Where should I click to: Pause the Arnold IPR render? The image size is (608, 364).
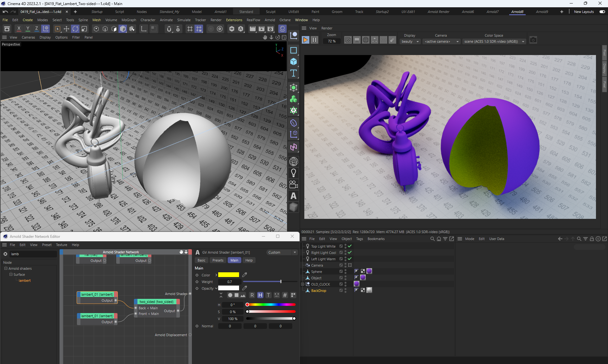314,40
